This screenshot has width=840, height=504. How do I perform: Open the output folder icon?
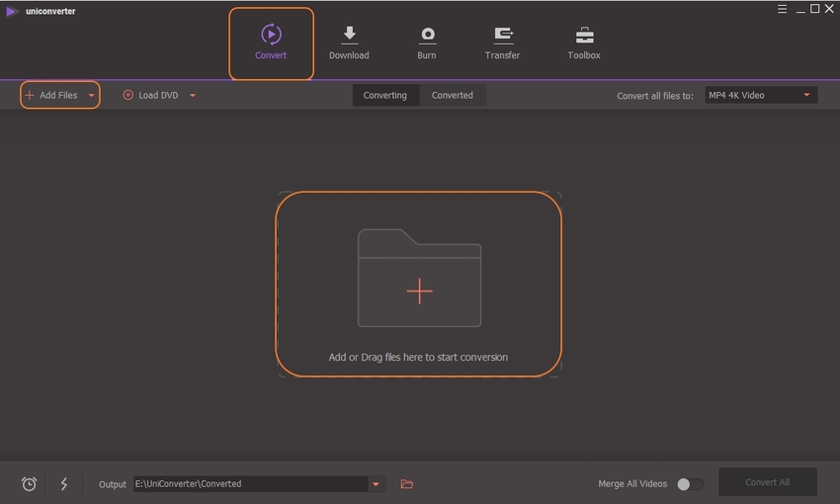(x=406, y=484)
